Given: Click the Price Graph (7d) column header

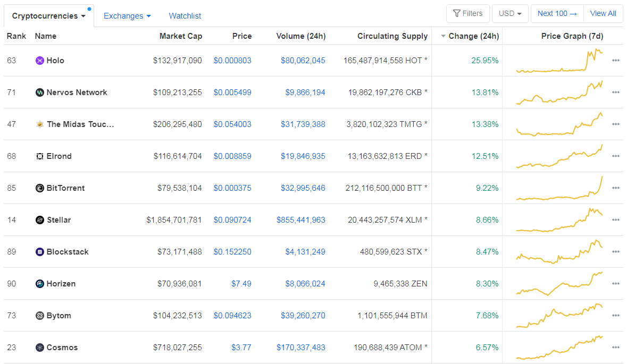Looking at the screenshot, I should 572,36.
